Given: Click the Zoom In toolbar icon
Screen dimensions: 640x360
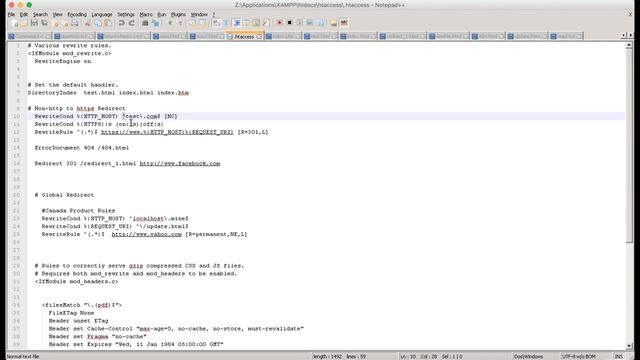Looking at the screenshot, I should click(170, 23).
